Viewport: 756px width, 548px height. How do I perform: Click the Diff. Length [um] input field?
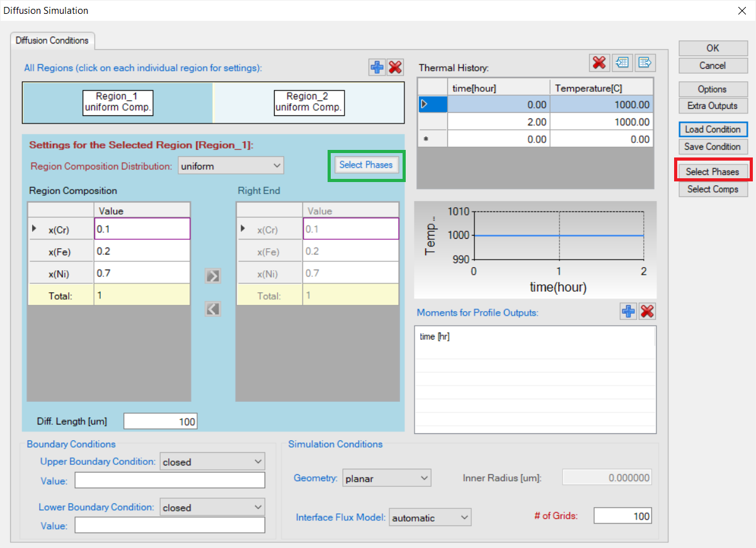pyautogui.click(x=160, y=421)
